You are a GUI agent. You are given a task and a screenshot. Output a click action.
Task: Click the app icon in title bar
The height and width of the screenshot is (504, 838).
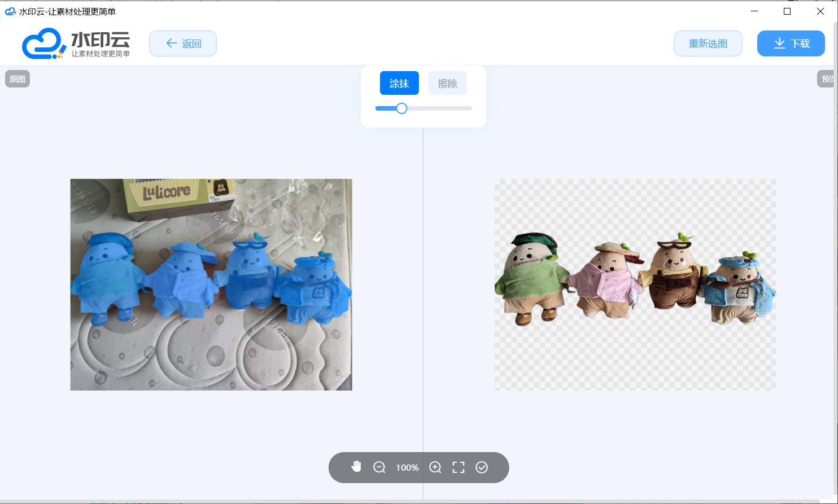tap(10, 11)
